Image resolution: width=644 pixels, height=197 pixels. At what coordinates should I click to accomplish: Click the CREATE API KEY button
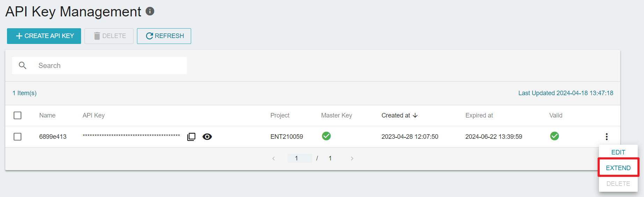coord(44,36)
